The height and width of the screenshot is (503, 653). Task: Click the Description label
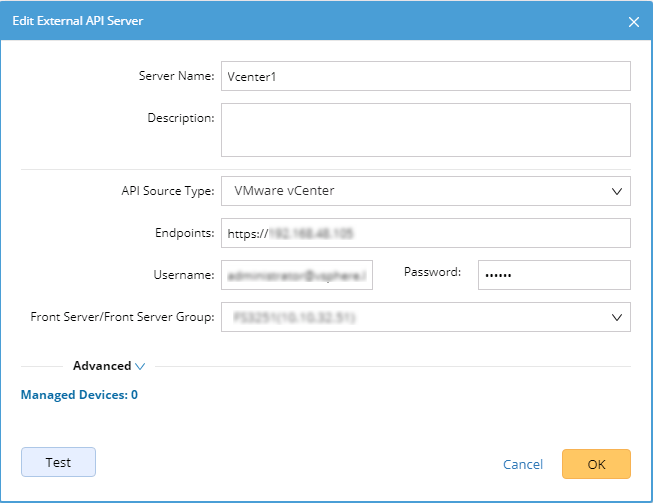[181, 118]
